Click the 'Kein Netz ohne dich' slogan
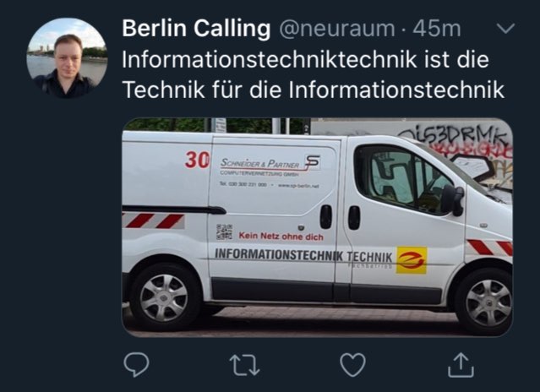Screen dimensions: 540x392 click(x=281, y=237)
